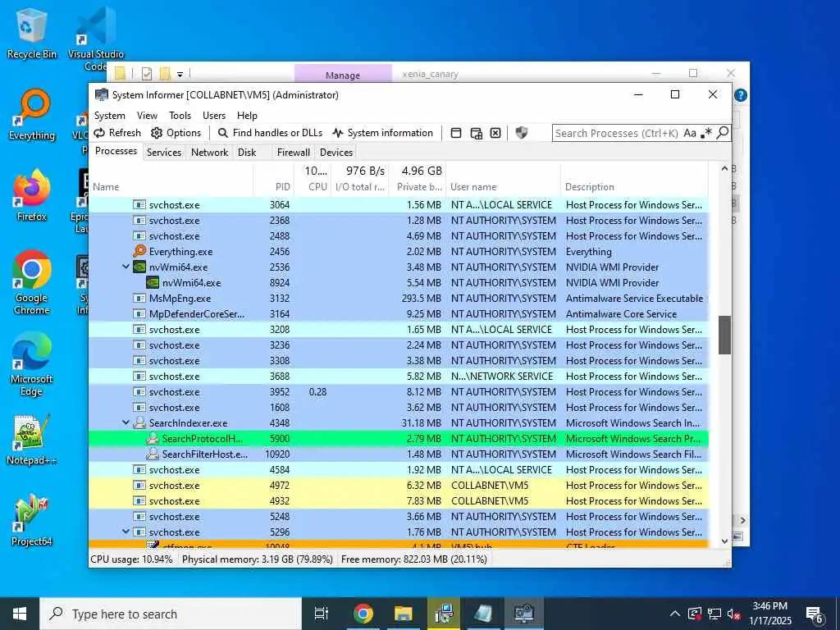Open the Recycle Bin desktop icon
This screenshot has height=630, width=840.
pos(32,33)
